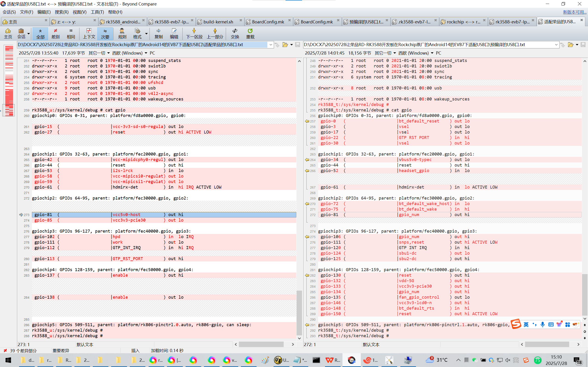
Task: Click the 重载 (Reload) green icon
Action: click(x=250, y=33)
